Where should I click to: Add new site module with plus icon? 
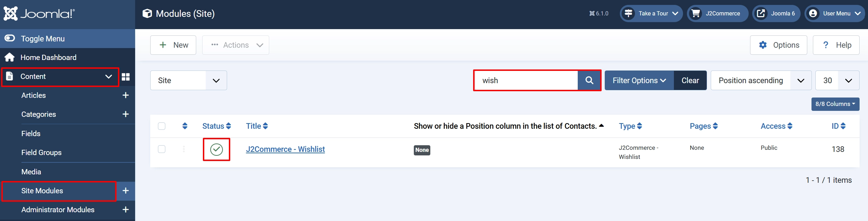pyautogui.click(x=126, y=191)
